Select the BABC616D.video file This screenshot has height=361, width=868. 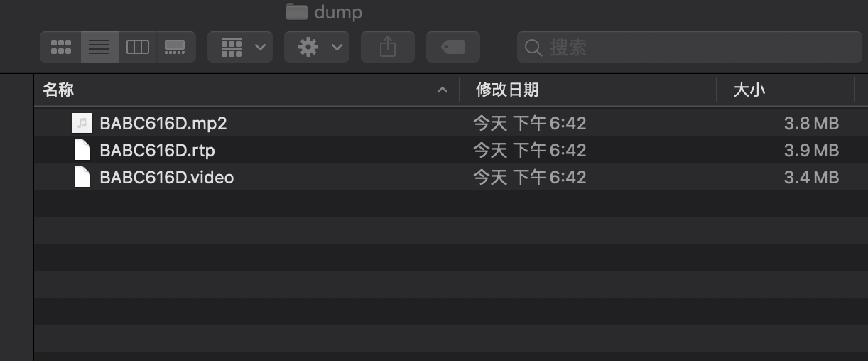(450, 177)
